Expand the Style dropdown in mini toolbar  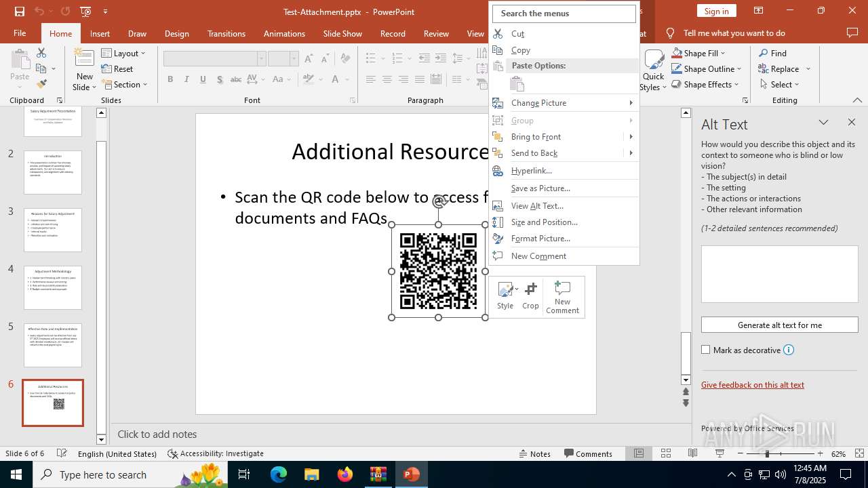coord(517,289)
